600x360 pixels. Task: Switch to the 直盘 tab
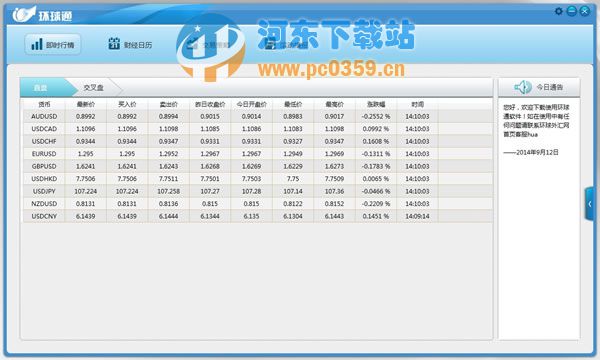[x=40, y=88]
